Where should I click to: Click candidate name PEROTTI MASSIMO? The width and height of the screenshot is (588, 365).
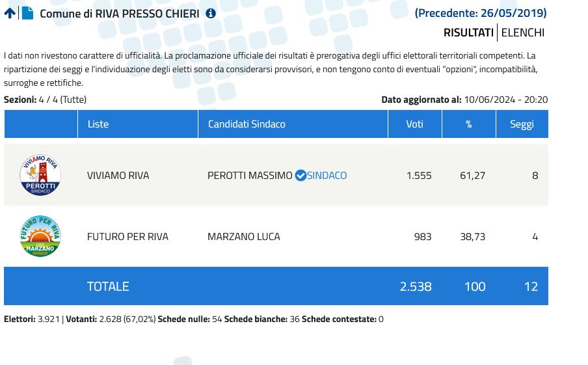250,176
